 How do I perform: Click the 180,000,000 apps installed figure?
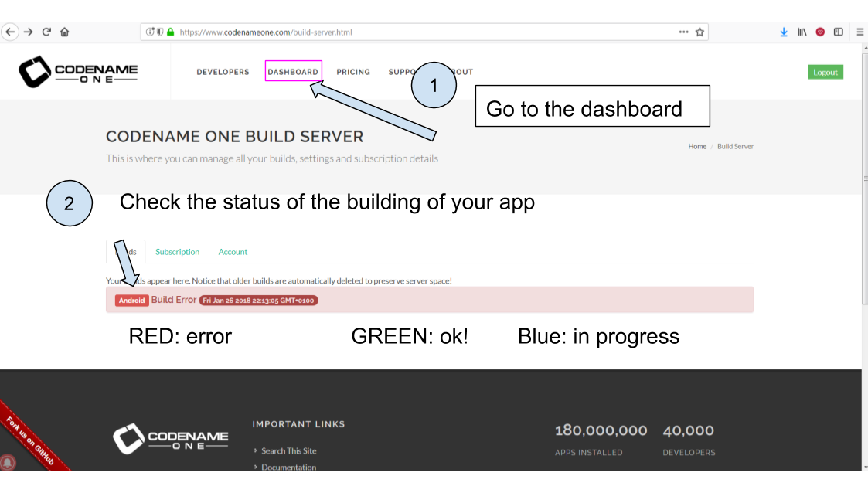[x=601, y=430]
